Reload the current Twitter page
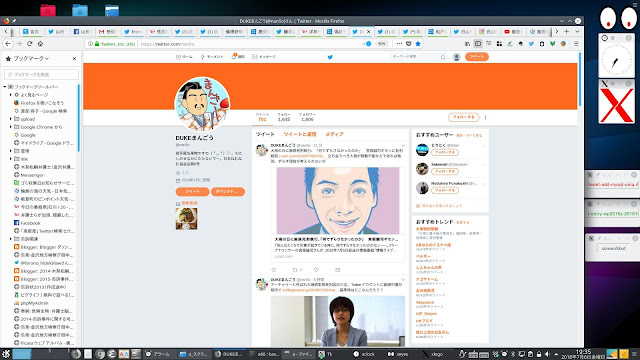The image size is (640, 360). 29,44
